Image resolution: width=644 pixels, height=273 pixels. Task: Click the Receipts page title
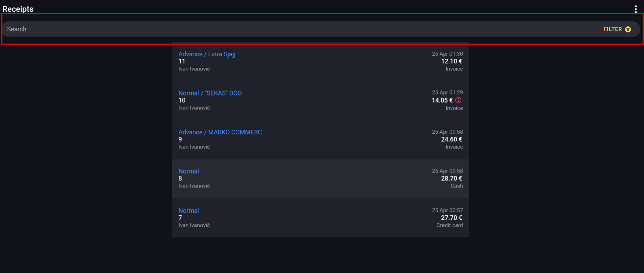coord(18,9)
